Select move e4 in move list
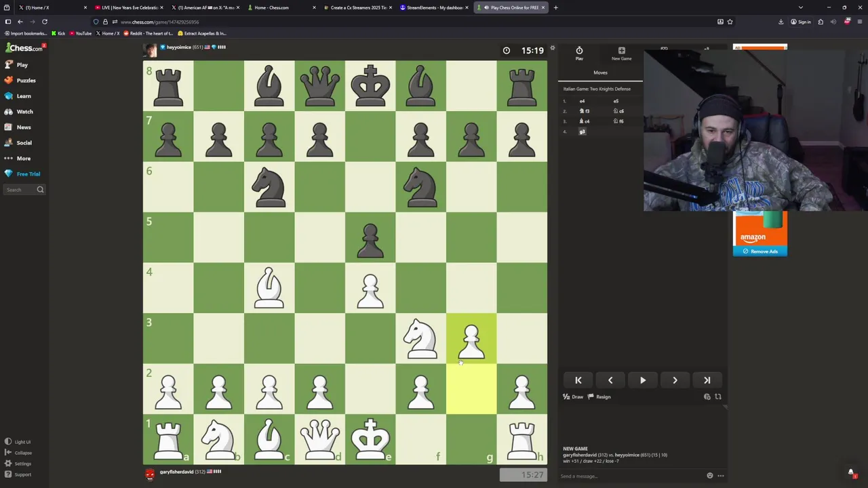 click(x=582, y=101)
